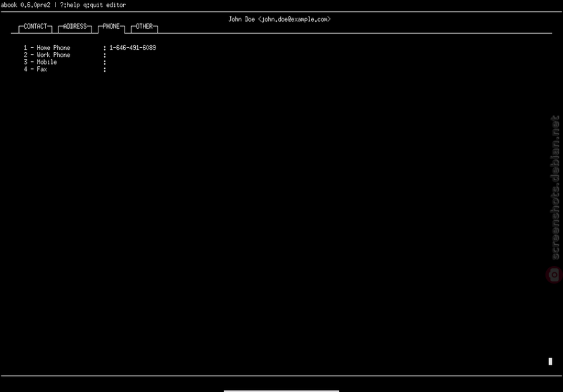Image resolution: width=563 pixels, height=392 pixels.
Task: Select the Work Phone field row
Action: click(x=65, y=55)
